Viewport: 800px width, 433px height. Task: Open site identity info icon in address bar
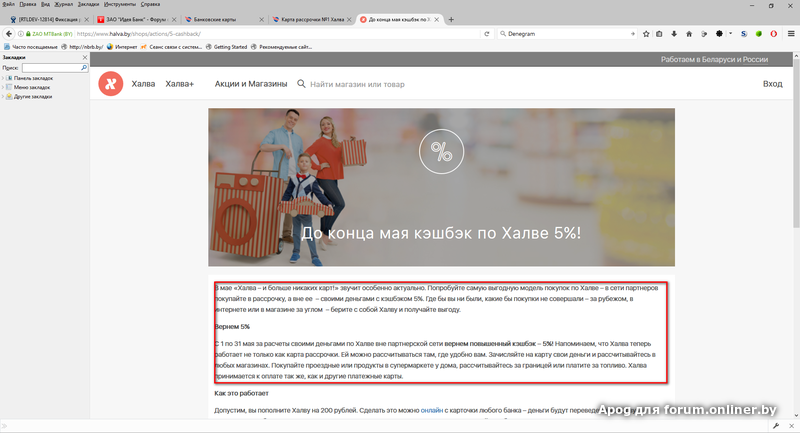tap(21, 34)
